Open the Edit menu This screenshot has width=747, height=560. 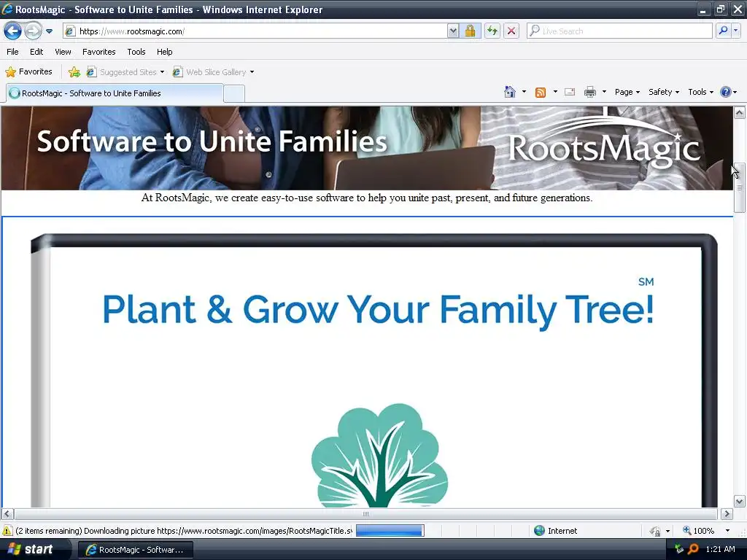tap(36, 52)
